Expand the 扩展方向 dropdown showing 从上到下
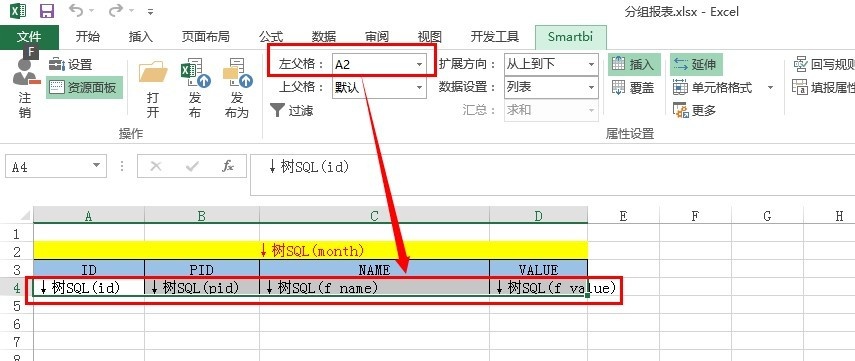Viewport: 855px width, 361px height. (x=592, y=64)
